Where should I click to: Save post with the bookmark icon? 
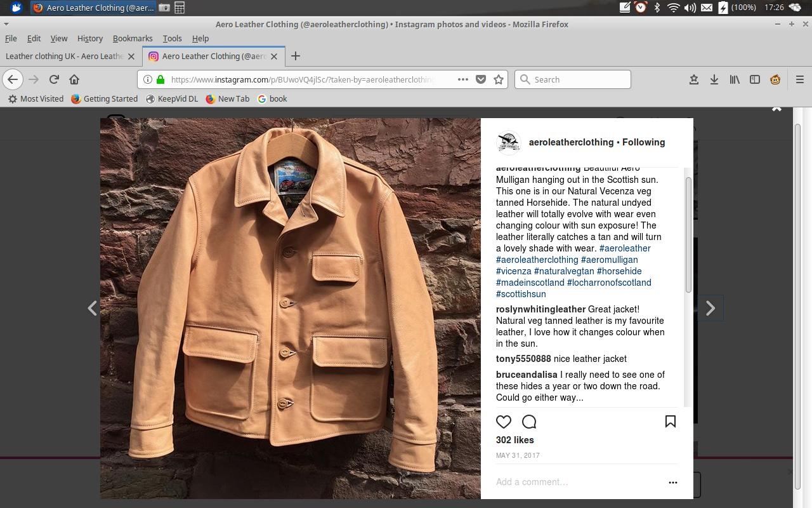click(x=670, y=422)
